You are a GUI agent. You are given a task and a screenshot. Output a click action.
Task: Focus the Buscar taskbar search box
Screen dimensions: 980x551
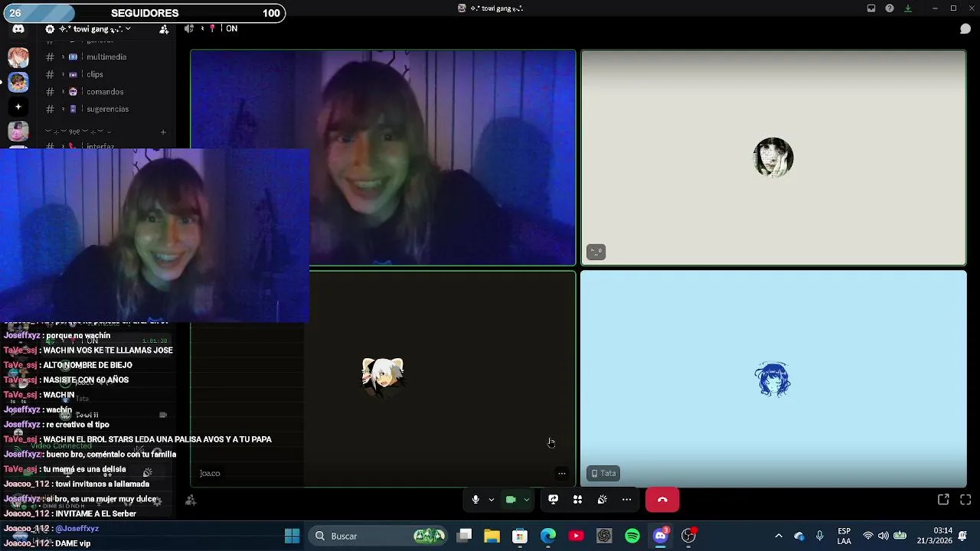379,536
